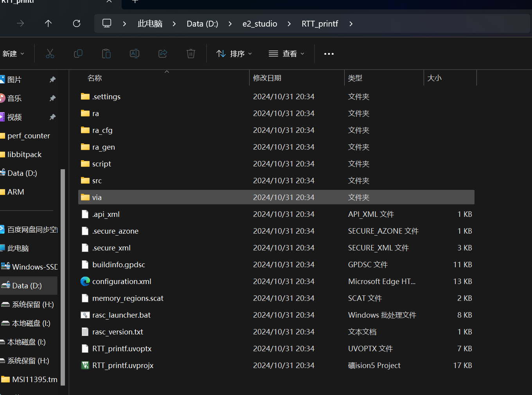Click the Edge icon of configuration.xml

pos(85,281)
